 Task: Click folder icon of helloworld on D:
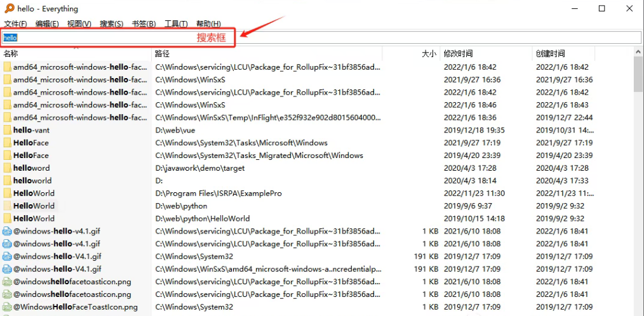click(7, 181)
